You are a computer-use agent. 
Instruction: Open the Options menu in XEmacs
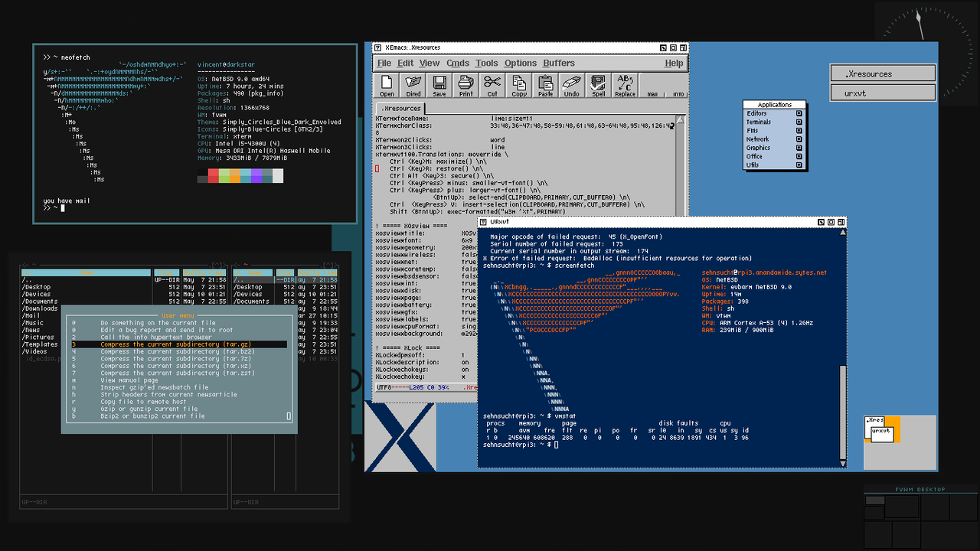pos(521,64)
